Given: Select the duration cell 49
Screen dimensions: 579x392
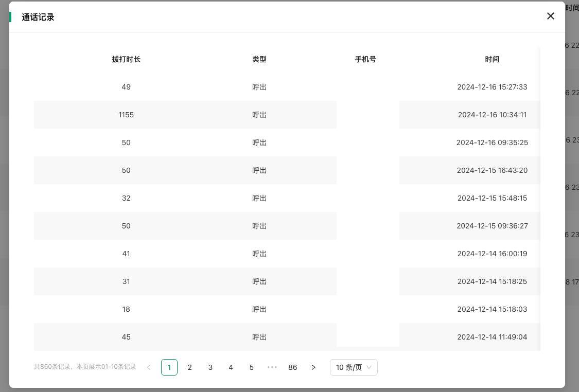Looking at the screenshot, I should coord(126,87).
